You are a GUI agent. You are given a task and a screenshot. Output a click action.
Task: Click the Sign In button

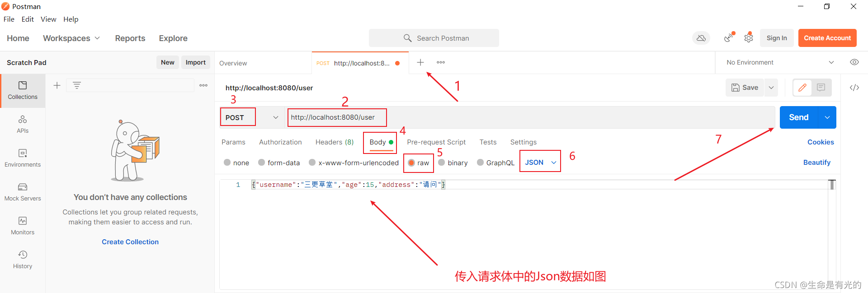click(x=777, y=38)
